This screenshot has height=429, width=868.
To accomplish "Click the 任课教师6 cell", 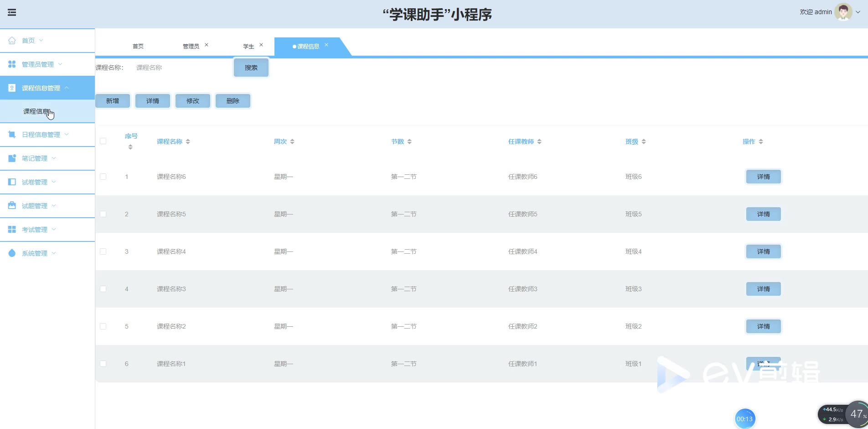I will pyautogui.click(x=523, y=177).
